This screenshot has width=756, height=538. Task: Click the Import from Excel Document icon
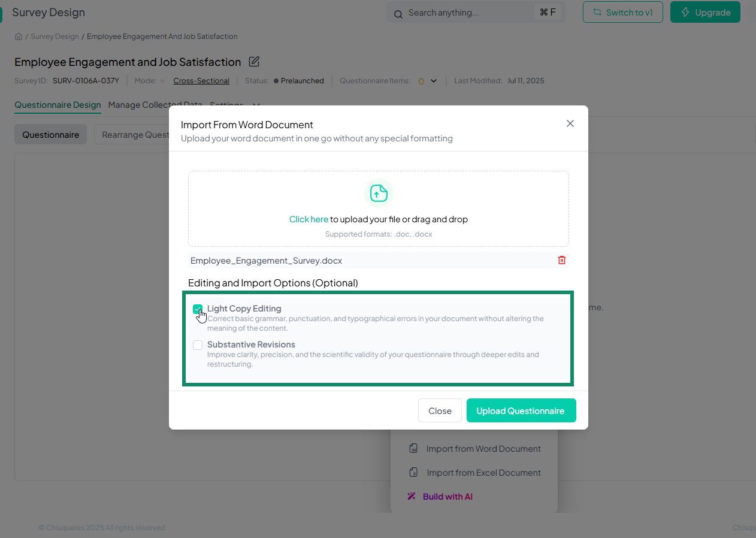coord(413,473)
